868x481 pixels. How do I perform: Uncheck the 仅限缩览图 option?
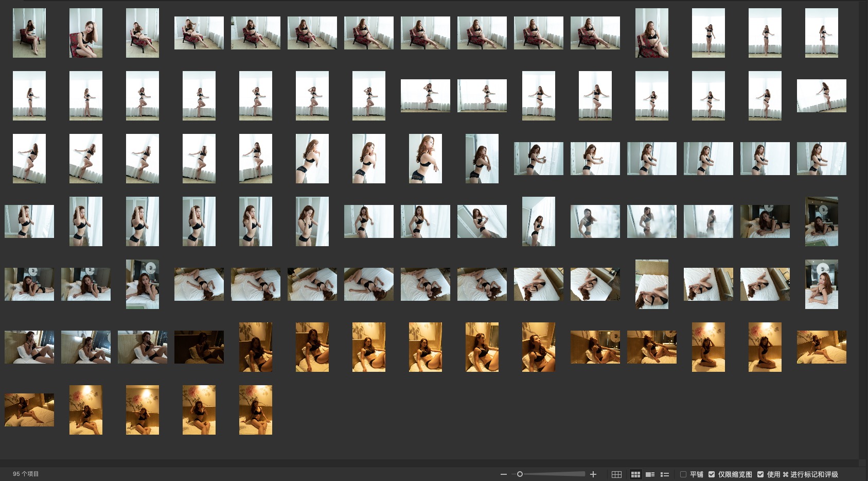pyautogui.click(x=712, y=474)
